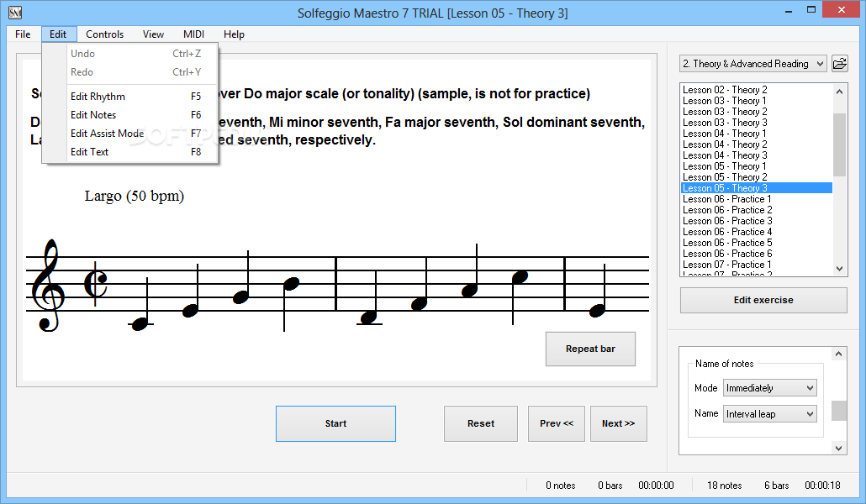866x504 pixels.
Task: Expand the Theory & Advanced Reading dropdown
Action: tap(752, 64)
